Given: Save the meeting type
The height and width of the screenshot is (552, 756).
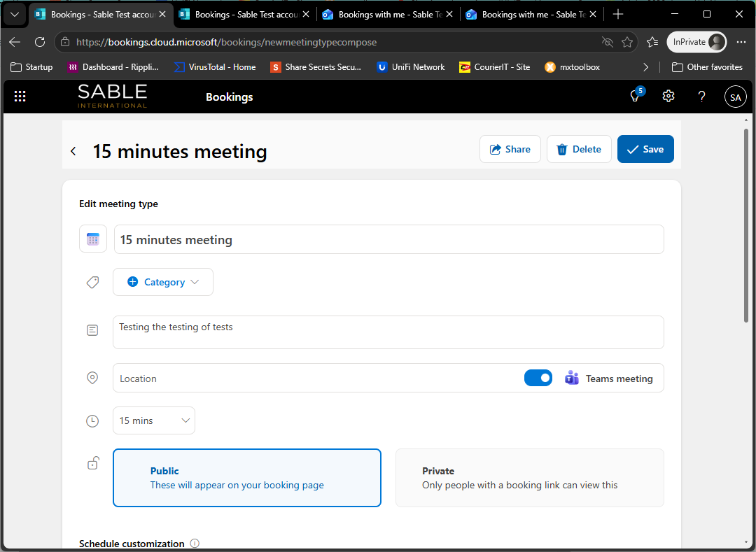Looking at the screenshot, I should (645, 149).
